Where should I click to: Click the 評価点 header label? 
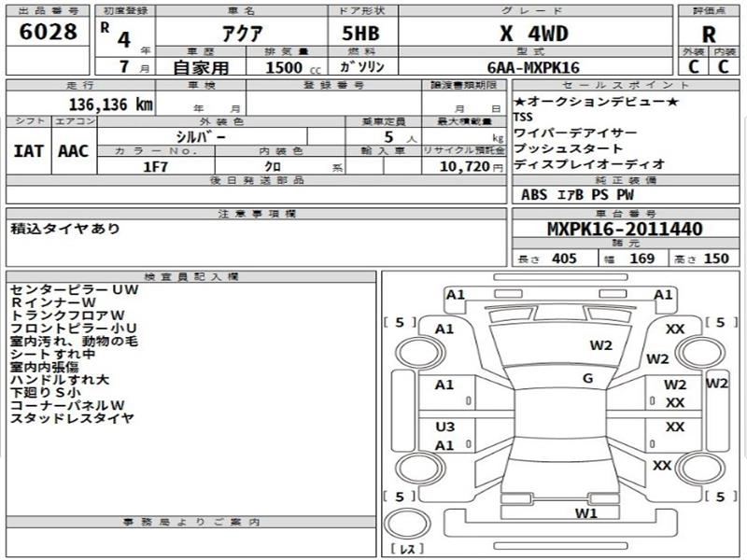pos(709,10)
